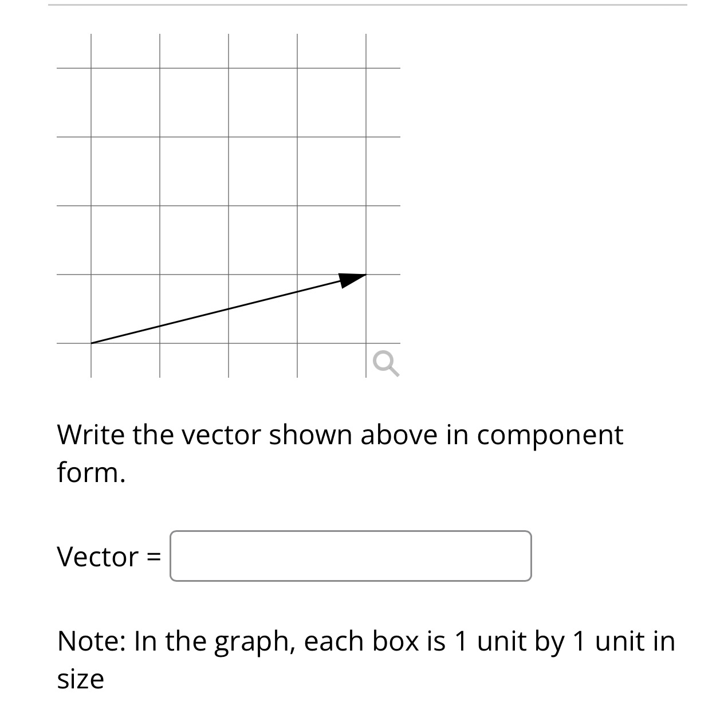Click inside the component form entry box

click(x=349, y=556)
